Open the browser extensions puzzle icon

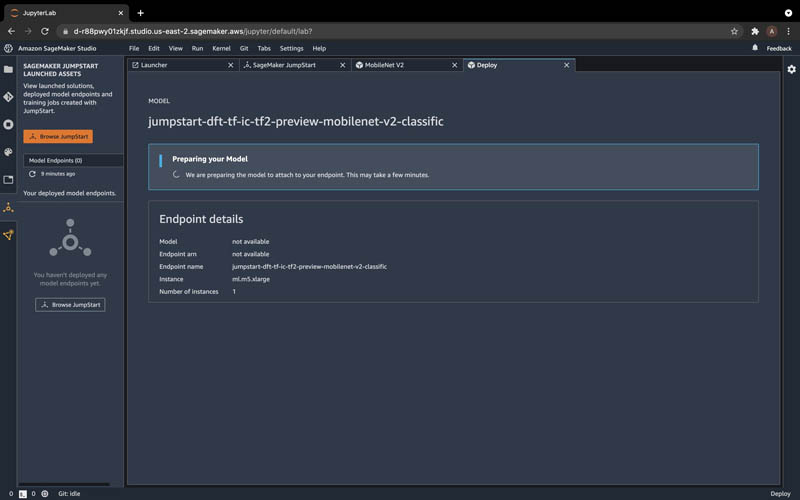pos(755,31)
